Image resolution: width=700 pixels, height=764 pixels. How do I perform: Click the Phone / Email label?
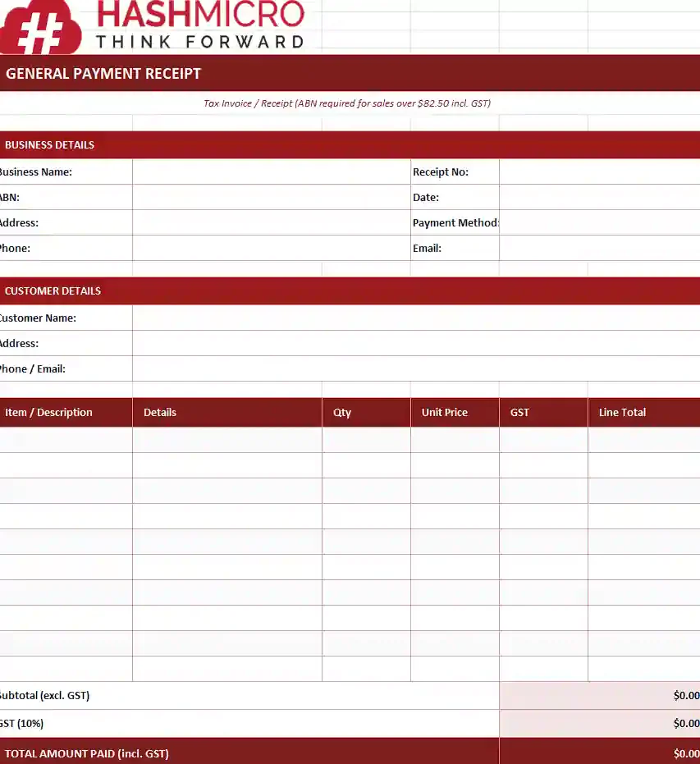[33, 368]
